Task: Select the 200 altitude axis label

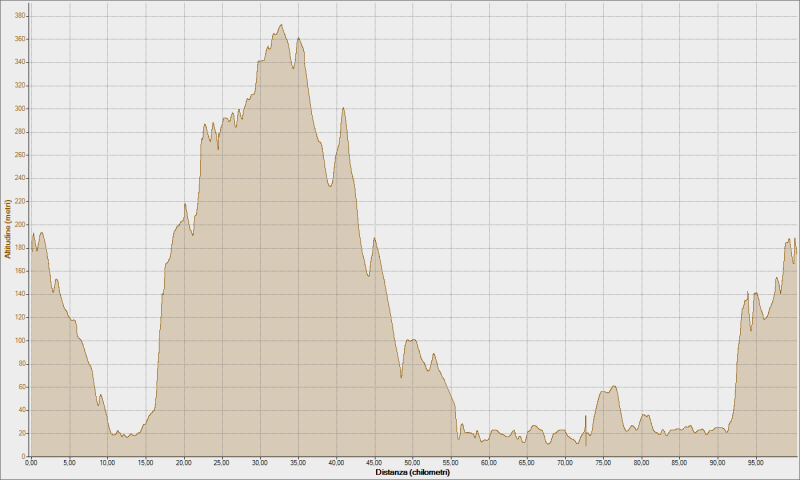Action: 20,224
